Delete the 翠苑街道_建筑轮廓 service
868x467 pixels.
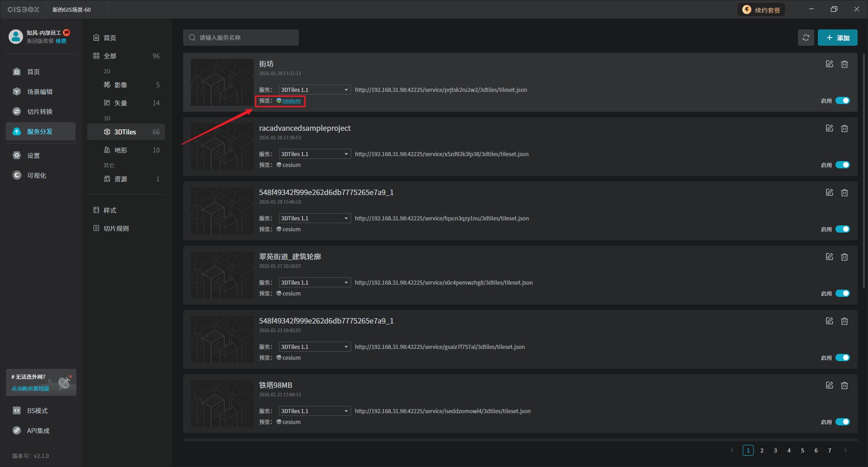[844, 257]
